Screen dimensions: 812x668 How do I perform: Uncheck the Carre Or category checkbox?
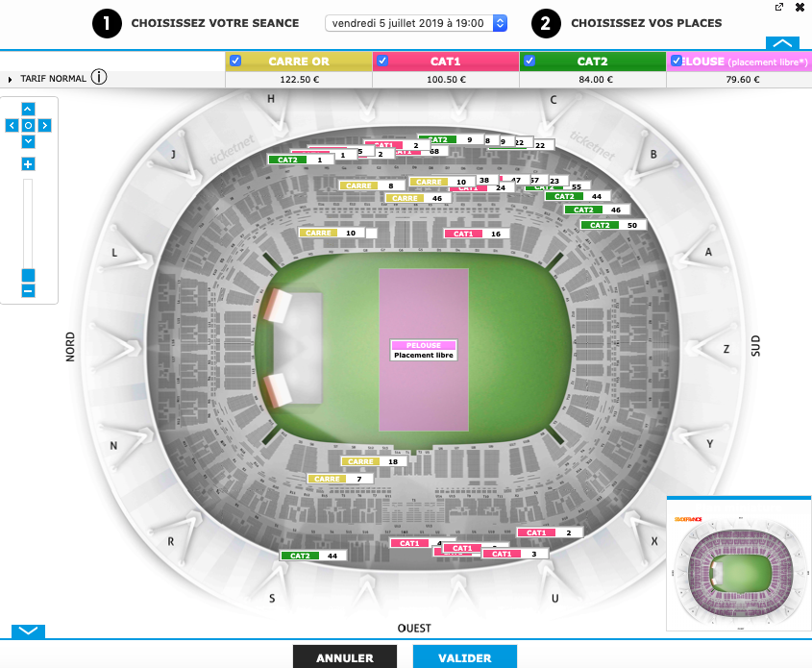[x=235, y=62]
